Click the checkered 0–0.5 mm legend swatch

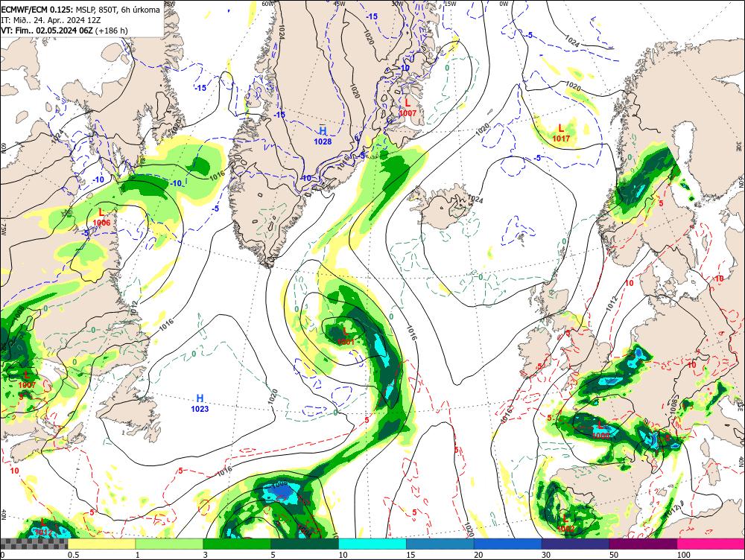pos(34,544)
